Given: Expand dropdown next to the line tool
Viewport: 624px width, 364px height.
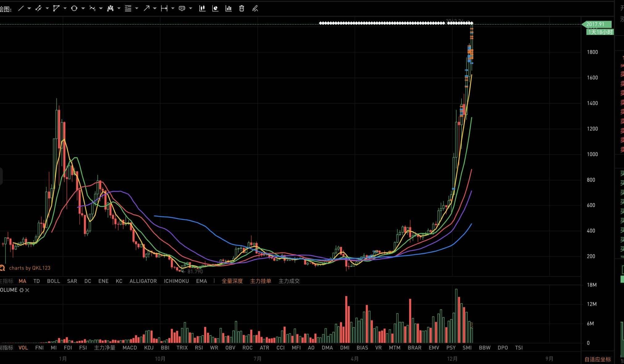Looking at the screenshot, I should coord(29,9).
